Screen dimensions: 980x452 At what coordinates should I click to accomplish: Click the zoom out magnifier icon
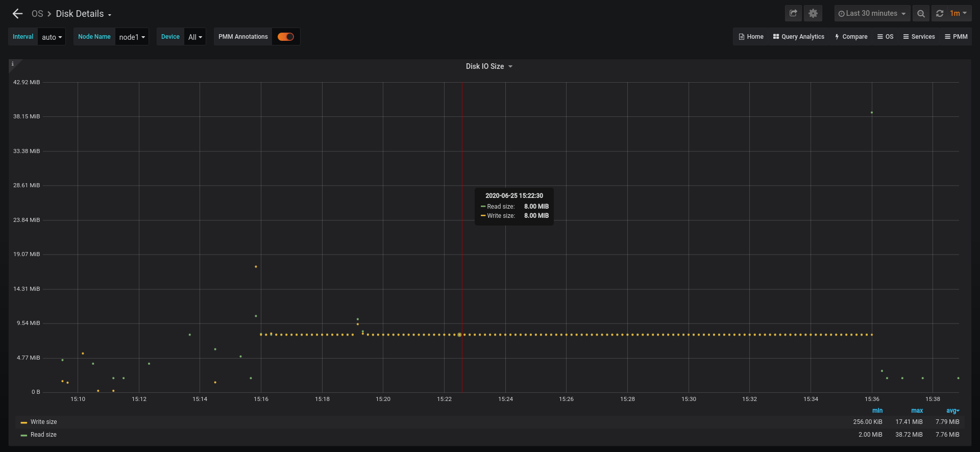(x=921, y=13)
